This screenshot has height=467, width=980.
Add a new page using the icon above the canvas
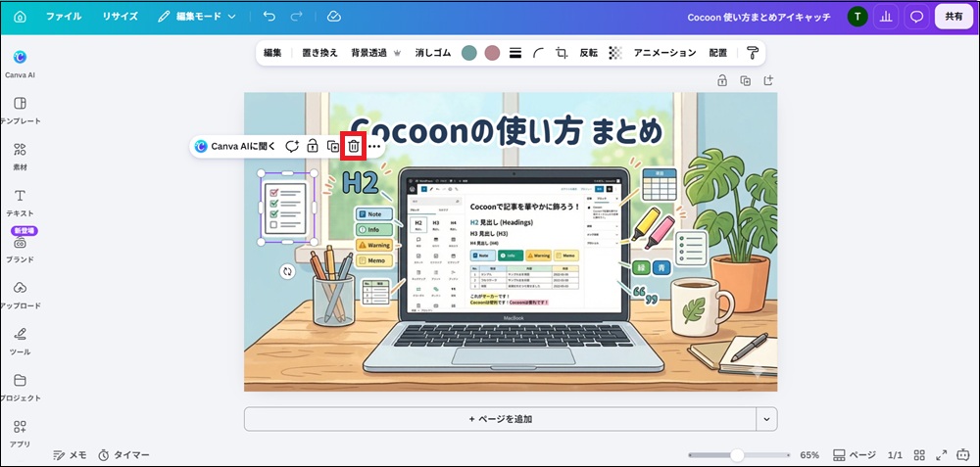(768, 80)
